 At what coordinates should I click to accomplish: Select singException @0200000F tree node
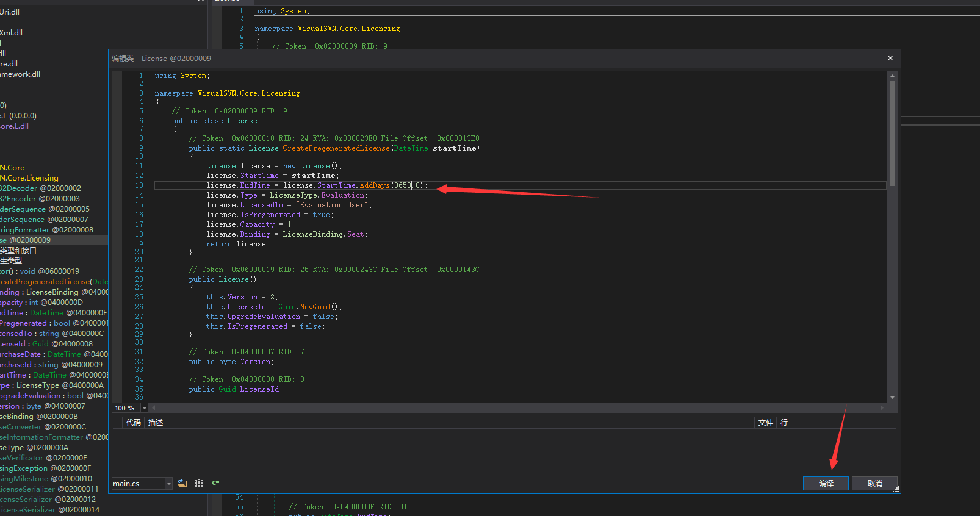[45, 468]
